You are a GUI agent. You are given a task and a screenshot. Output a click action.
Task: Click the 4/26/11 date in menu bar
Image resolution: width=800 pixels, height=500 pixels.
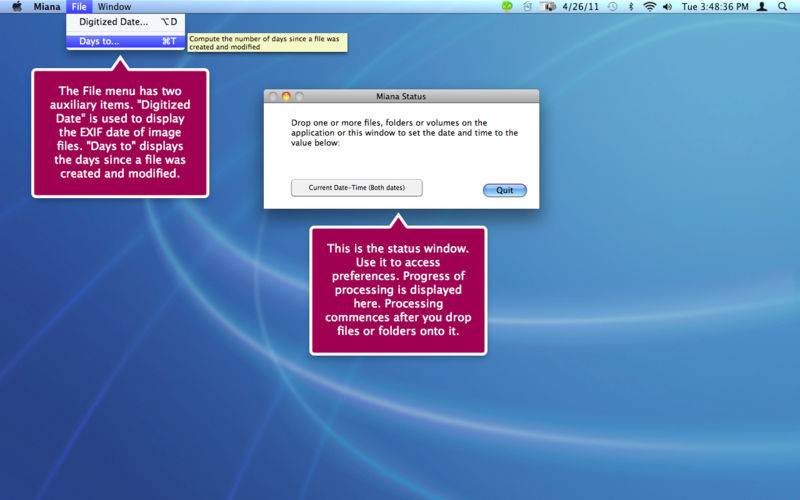(581, 7)
